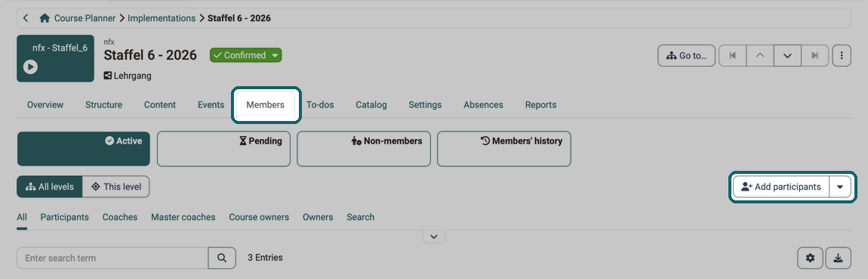The image size is (868, 279).
Task: Switch to the Content tab
Action: click(x=160, y=105)
